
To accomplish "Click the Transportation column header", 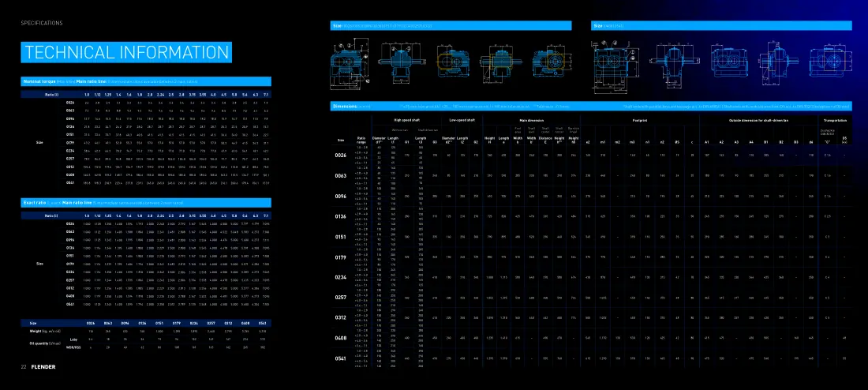I will pyautogui.click(x=834, y=120).
